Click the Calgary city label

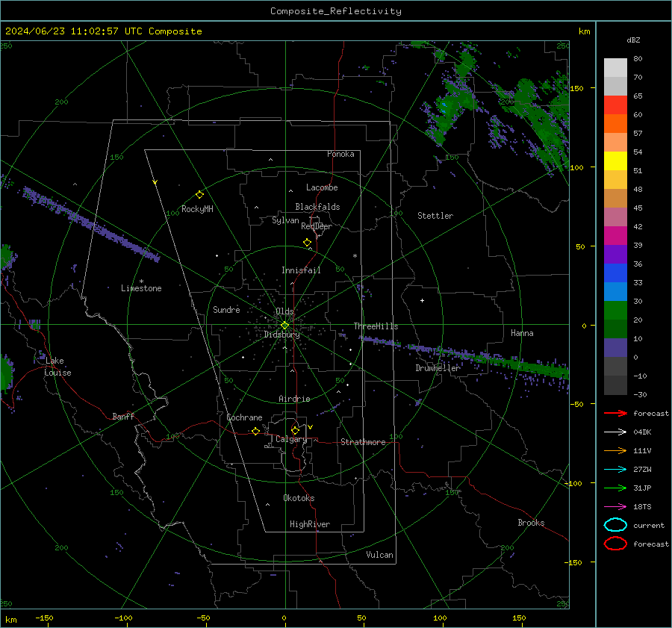291,439
